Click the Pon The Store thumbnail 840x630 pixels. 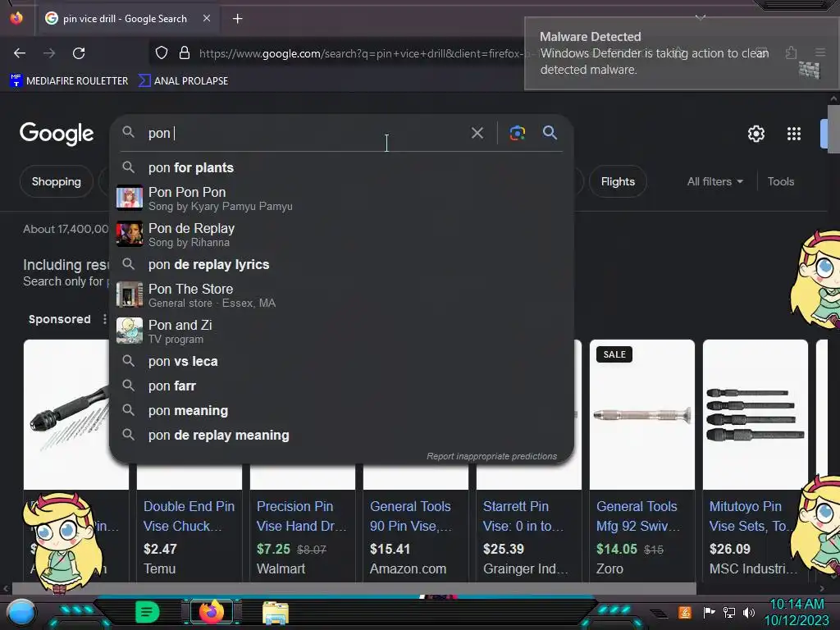tap(129, 294)
